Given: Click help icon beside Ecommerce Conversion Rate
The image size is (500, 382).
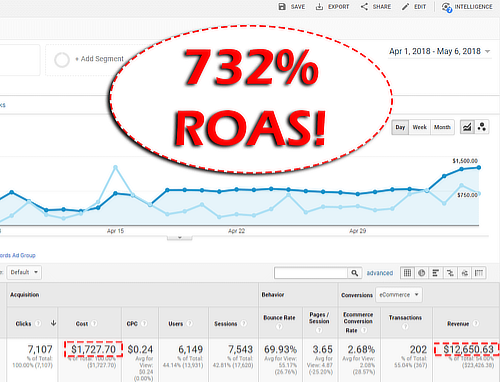Looking at the screenshot, I should click(364, 330).
